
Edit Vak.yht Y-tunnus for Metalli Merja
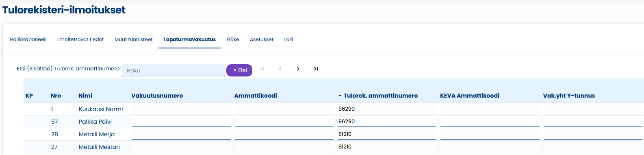coord(593,134)
